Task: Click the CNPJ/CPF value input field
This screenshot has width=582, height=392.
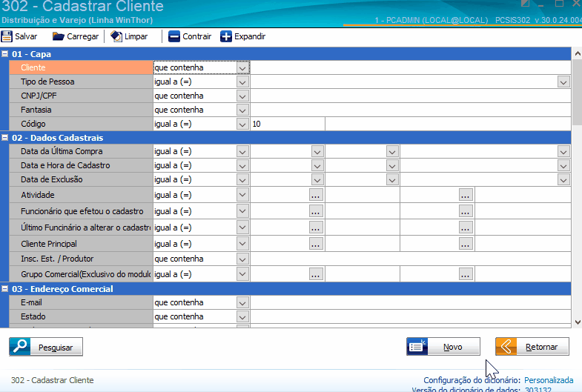Action: click(411, 96)
